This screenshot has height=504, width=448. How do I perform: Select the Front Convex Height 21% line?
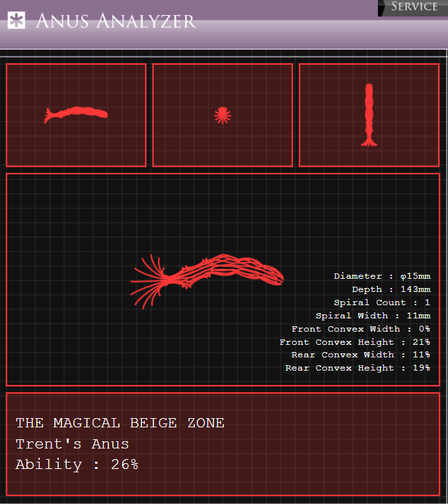pos(355,342)
